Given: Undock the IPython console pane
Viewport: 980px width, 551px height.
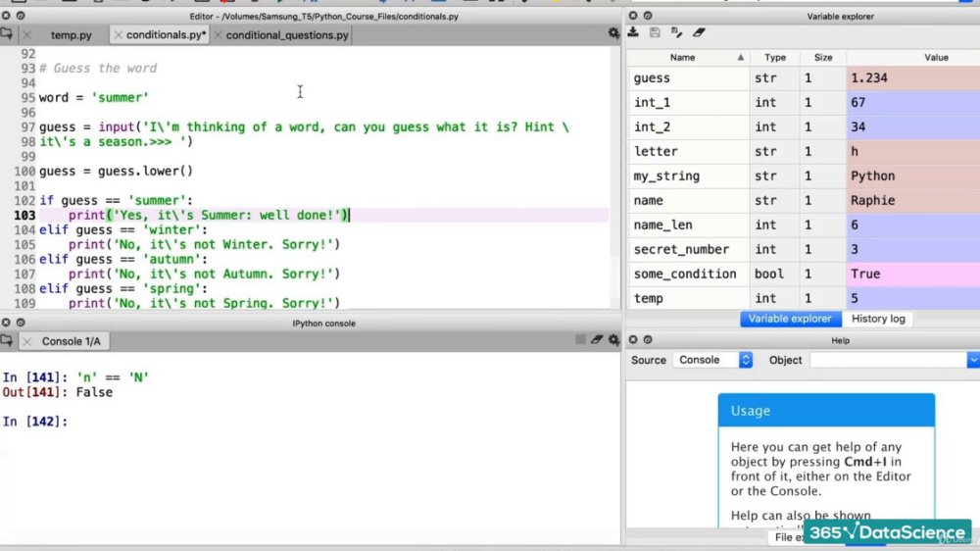Looking at the screenshot, I should coord(21,323).
